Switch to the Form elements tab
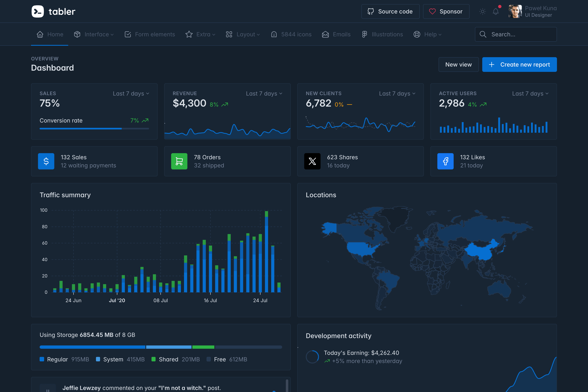This screenshot has width=588, height=392. [149, 34]
